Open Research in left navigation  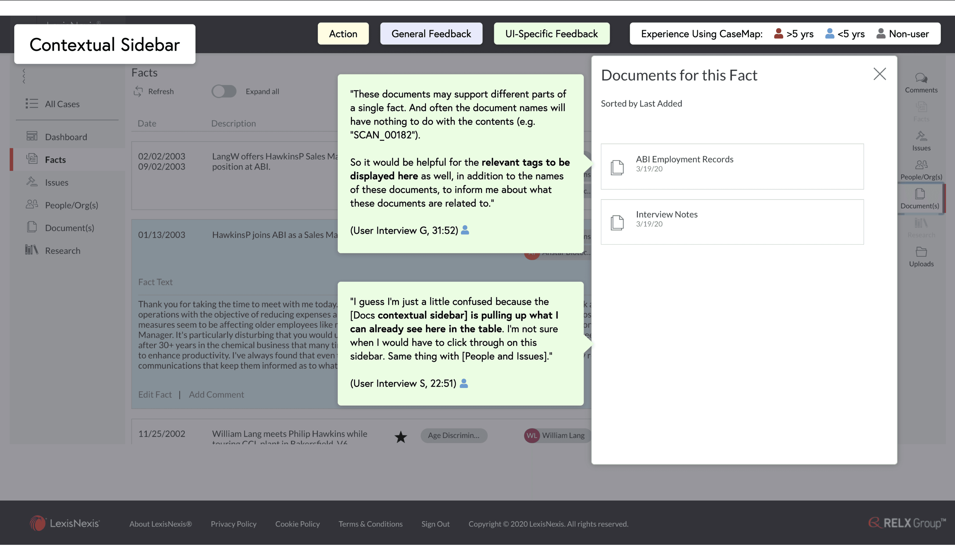(x=62, y=251)
